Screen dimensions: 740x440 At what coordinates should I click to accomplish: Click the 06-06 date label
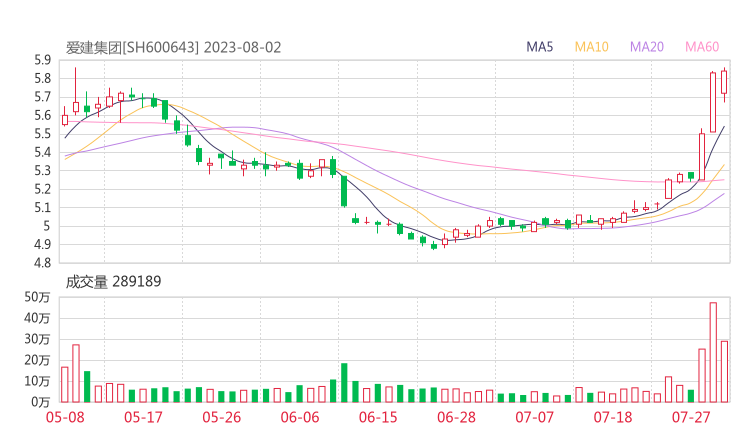(300, 417)
